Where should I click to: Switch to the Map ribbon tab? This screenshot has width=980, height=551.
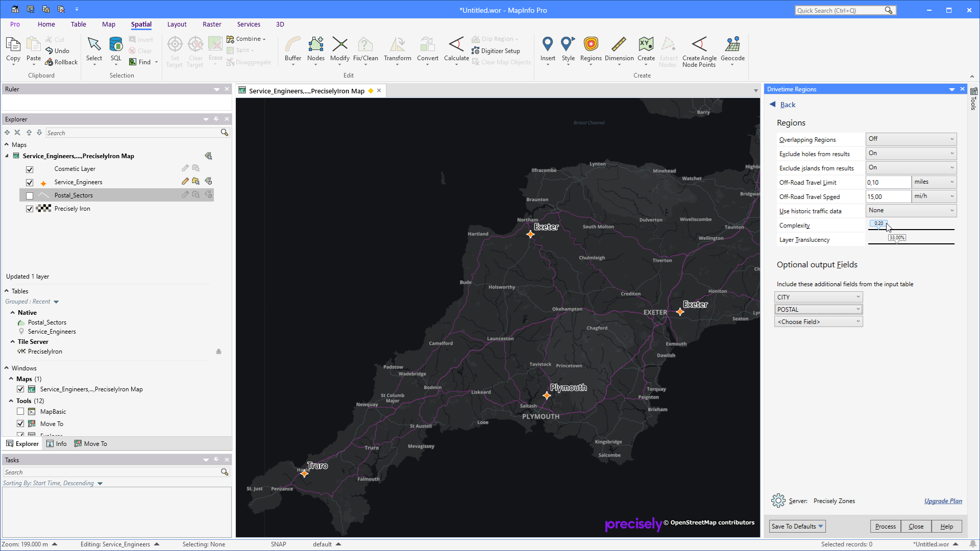109,24
